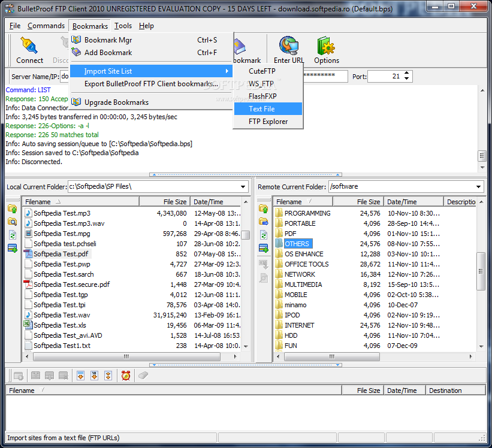Sort remote list by Date/Time header
The height and width of the screenshot is (448, 492).
413,202
